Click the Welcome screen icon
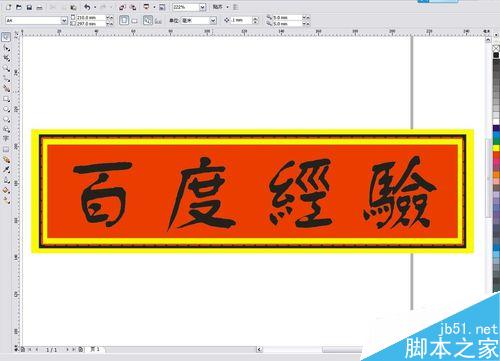This screenshot has height=361, width=500. [162, 7]
